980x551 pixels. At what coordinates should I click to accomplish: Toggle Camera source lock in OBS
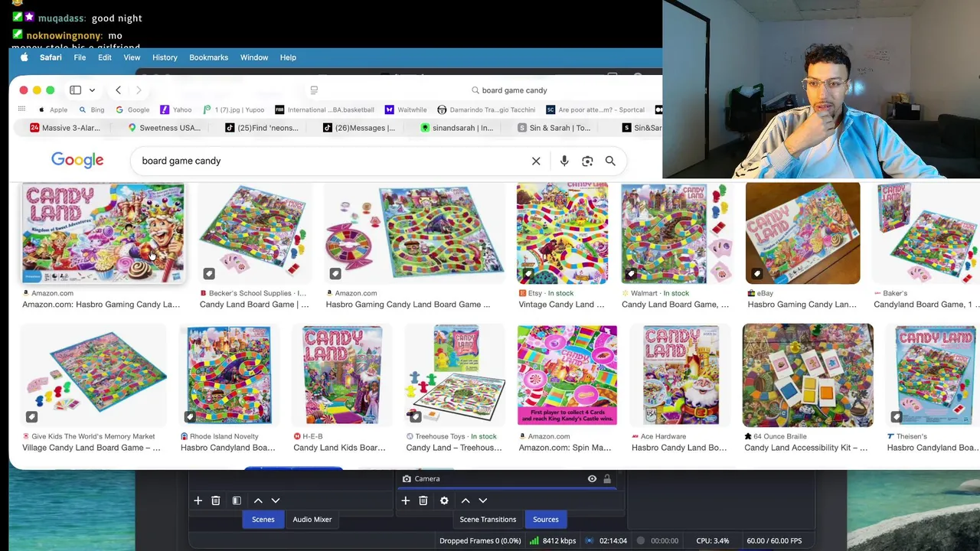pos(607,479)
